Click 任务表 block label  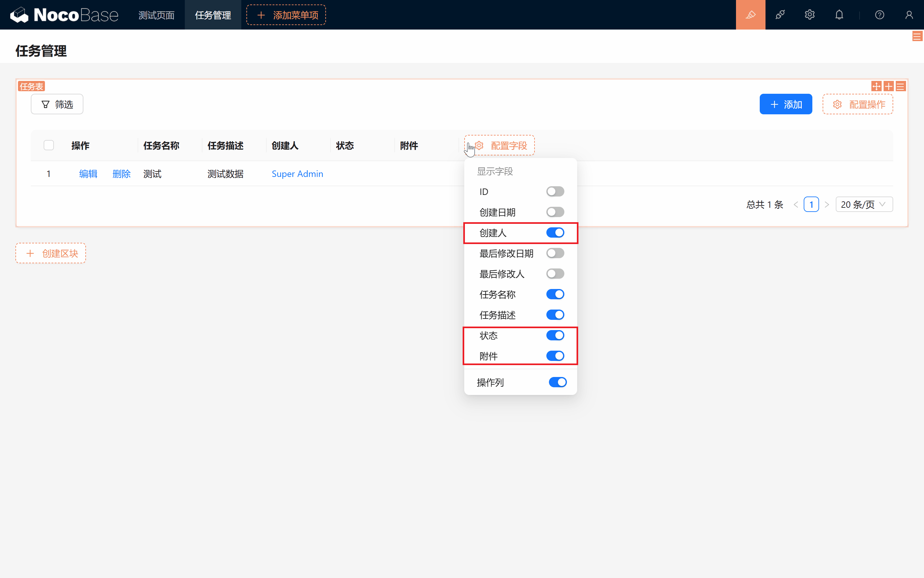coord(31,86)
